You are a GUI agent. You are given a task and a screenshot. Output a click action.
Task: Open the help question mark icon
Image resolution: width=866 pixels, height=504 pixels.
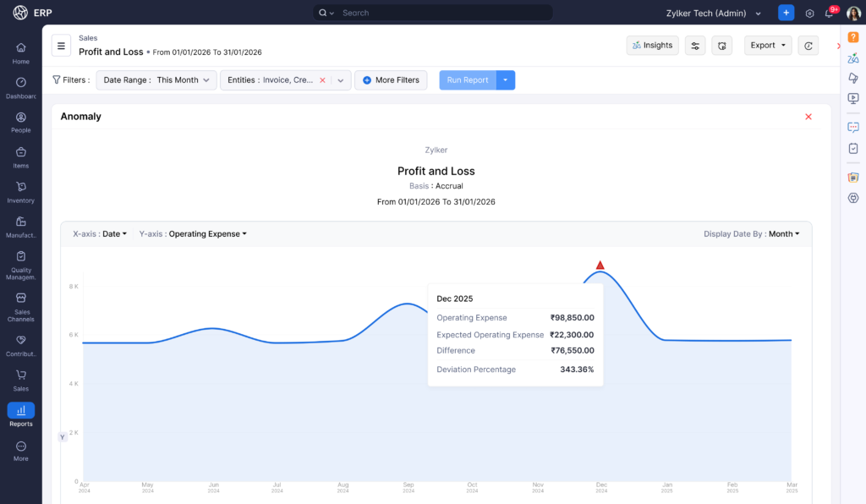click(x=853, y=37)
